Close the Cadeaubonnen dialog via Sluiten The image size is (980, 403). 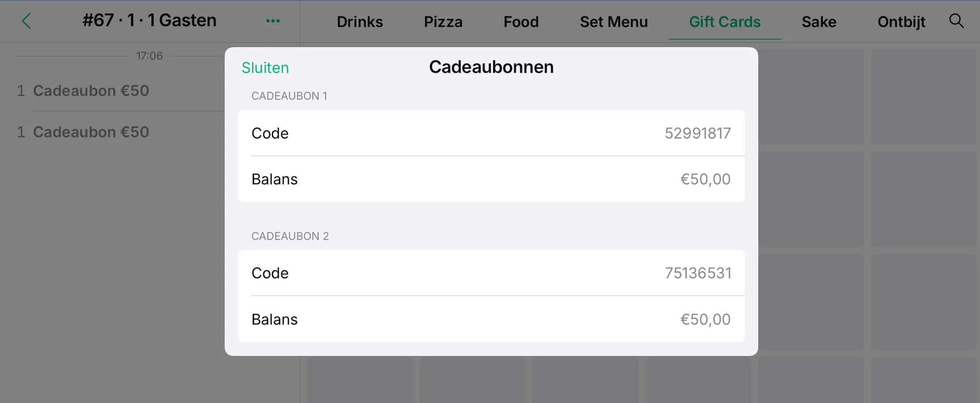(265, 67)
